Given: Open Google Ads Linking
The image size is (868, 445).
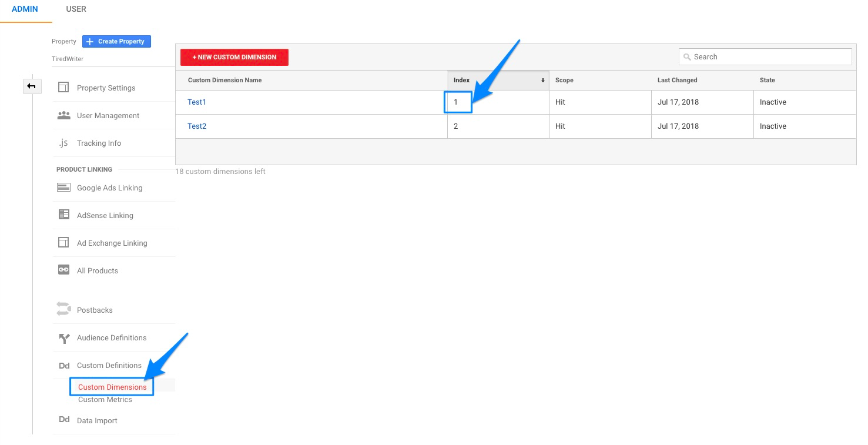Looking at the screenshot, I should click(109, 188).
